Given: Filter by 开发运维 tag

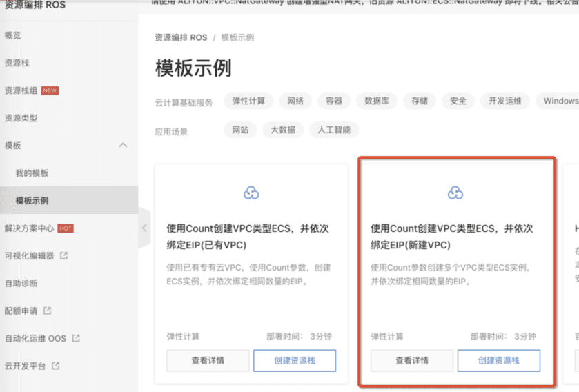Looking at the screenshot, I should coord(504,101).
